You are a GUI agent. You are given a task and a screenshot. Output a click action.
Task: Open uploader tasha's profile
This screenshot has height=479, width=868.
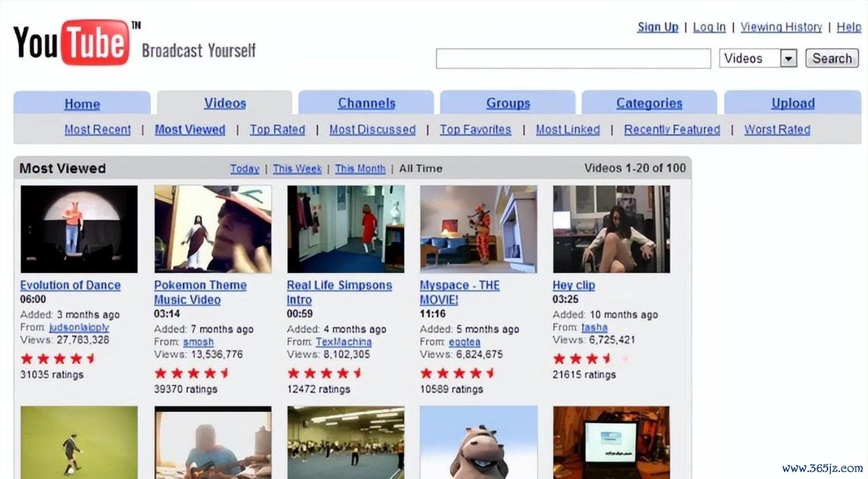(595, 327)
